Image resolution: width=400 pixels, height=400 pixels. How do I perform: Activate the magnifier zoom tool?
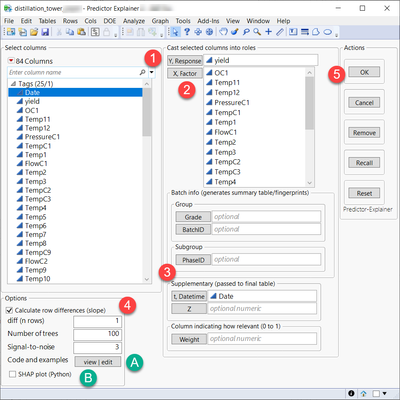[257, 32]
